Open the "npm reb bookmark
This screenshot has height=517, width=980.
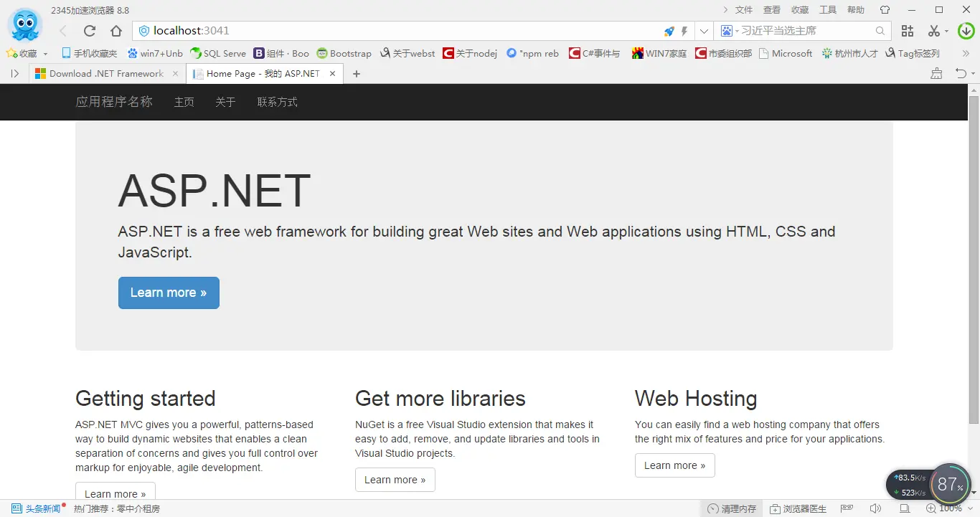[x=532, y=53]
